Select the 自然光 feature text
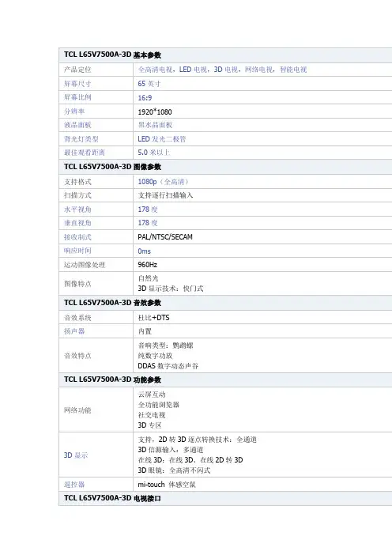This screenshot has height=555, width=392. (149, 278)
